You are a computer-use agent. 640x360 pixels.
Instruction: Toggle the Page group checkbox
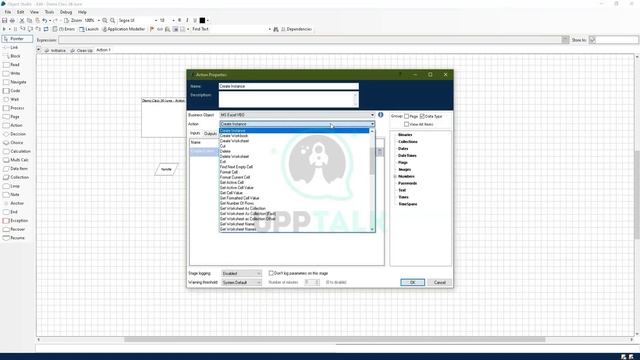tap(407, 116)
